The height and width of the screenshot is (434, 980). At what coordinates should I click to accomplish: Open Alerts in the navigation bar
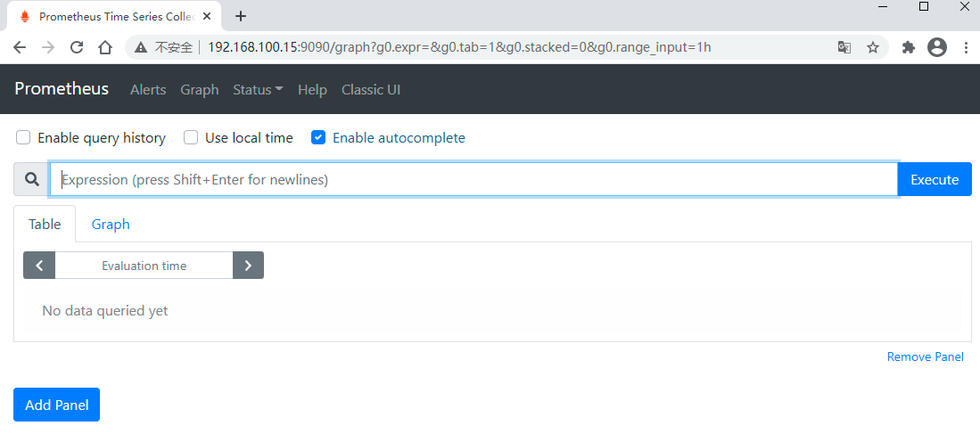point(148,89)
